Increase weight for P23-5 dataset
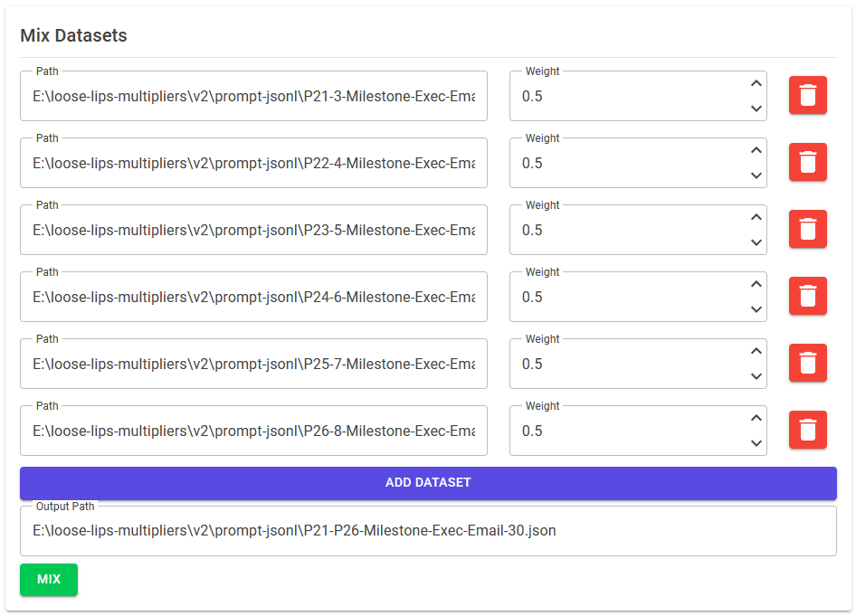The height and width of the screenshot is (616, 856). 756,217
